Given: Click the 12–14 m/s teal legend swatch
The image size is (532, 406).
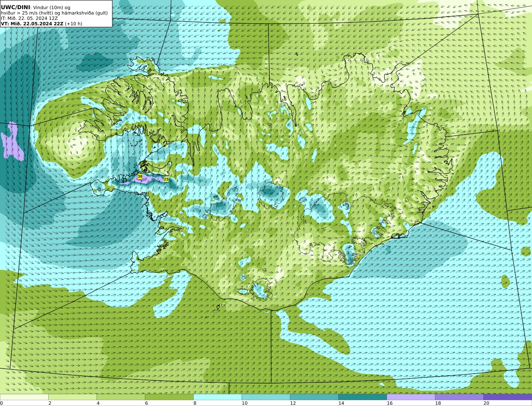Looking at the screenshot, I should coord(314,397).
